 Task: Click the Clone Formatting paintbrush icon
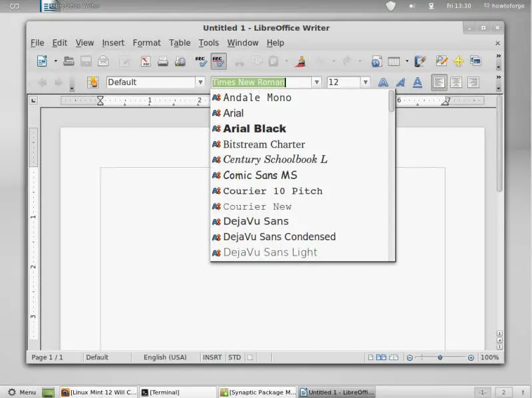[301, 61]
